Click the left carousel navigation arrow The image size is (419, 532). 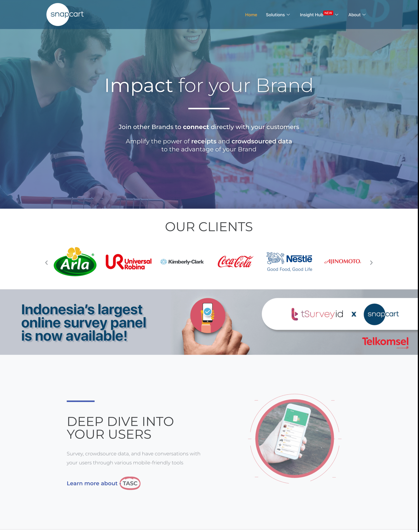click(x=47, y=262)
